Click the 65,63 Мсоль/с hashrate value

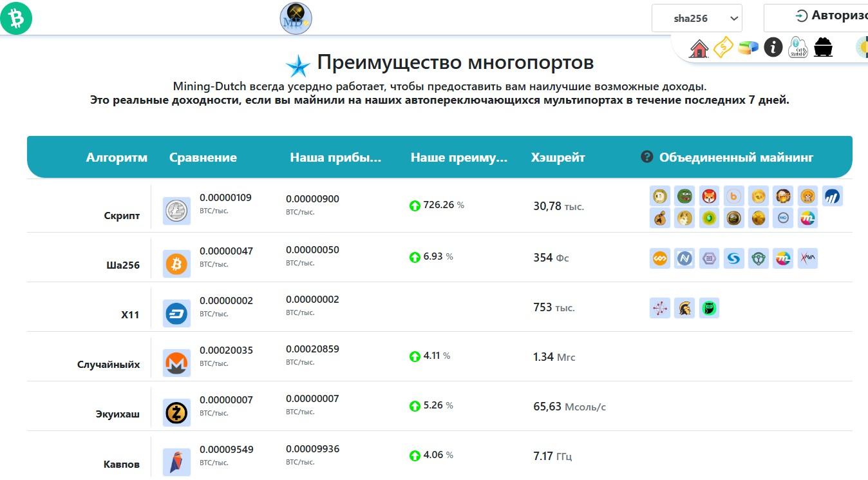click(569, 407)
